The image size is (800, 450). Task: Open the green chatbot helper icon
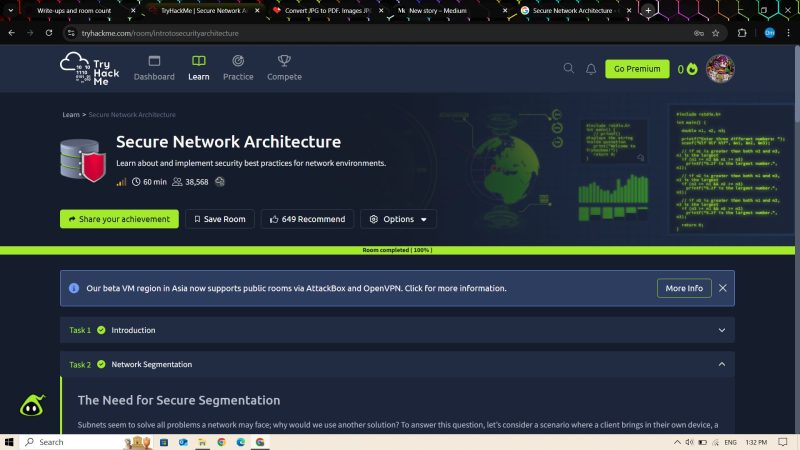coord(32,406)
